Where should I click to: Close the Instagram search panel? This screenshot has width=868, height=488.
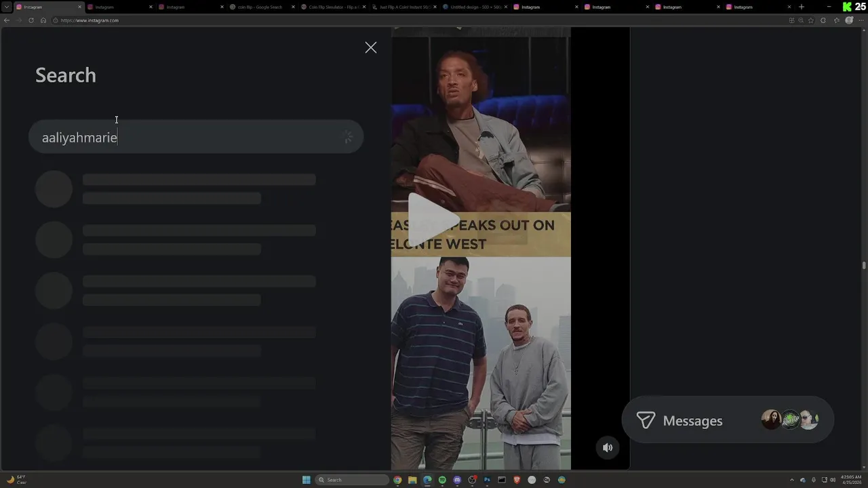coord(370,47)
